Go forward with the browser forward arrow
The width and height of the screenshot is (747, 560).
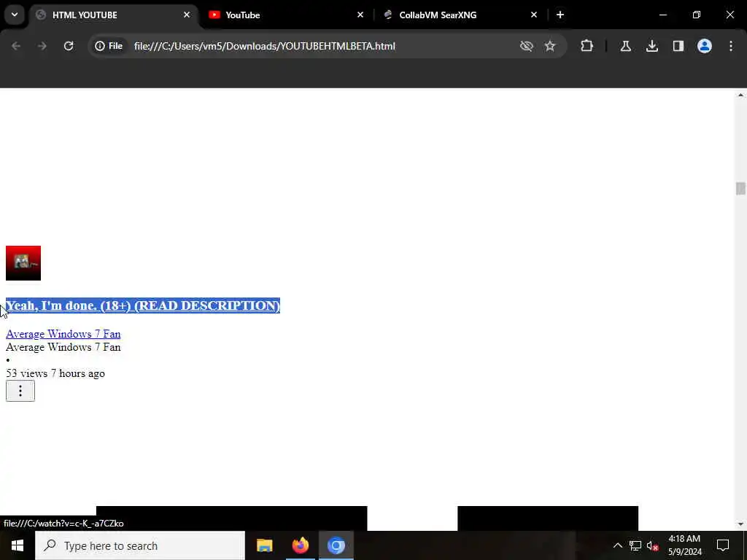click(42, 46)
